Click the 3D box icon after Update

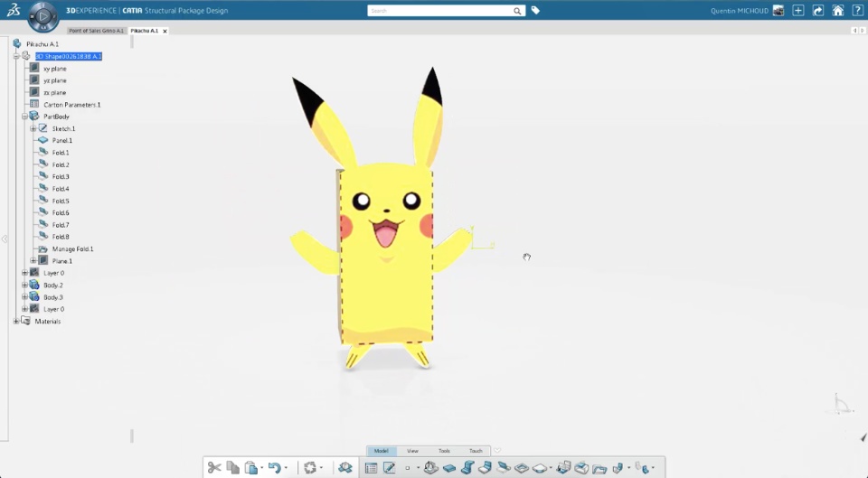[x=345, y=468]
